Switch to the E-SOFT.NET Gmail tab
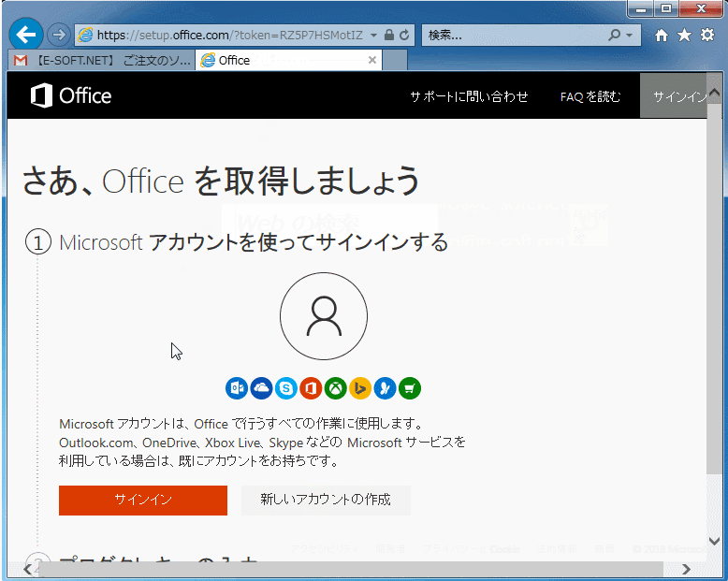728x581 pixels. click(102, 60)
